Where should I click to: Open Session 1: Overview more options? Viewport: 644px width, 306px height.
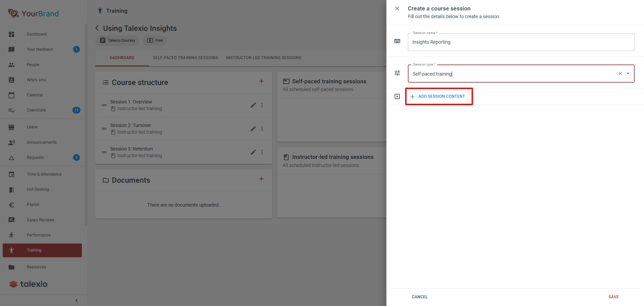[x=262, y=105]
